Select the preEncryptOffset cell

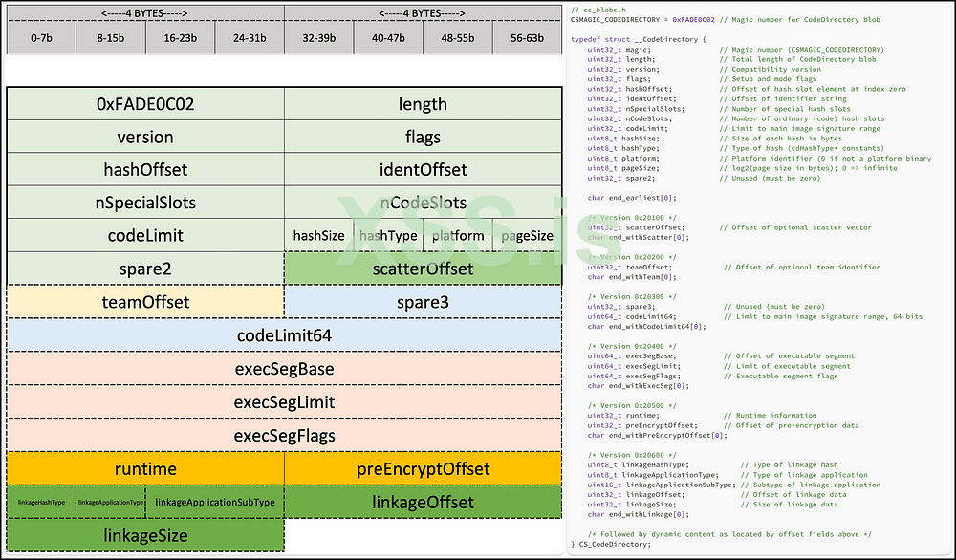(x=422, y=468)
